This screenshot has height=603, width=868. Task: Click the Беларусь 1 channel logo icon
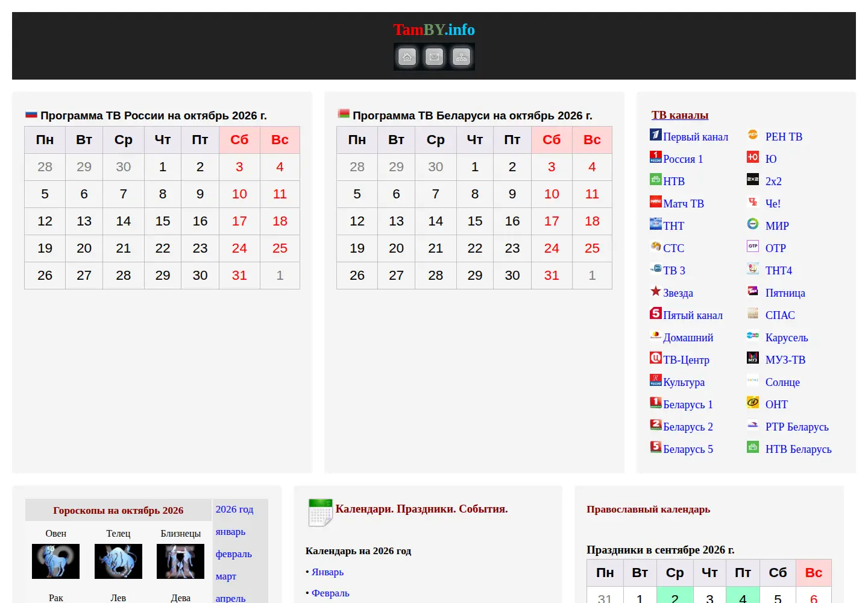tap(656, 402)
